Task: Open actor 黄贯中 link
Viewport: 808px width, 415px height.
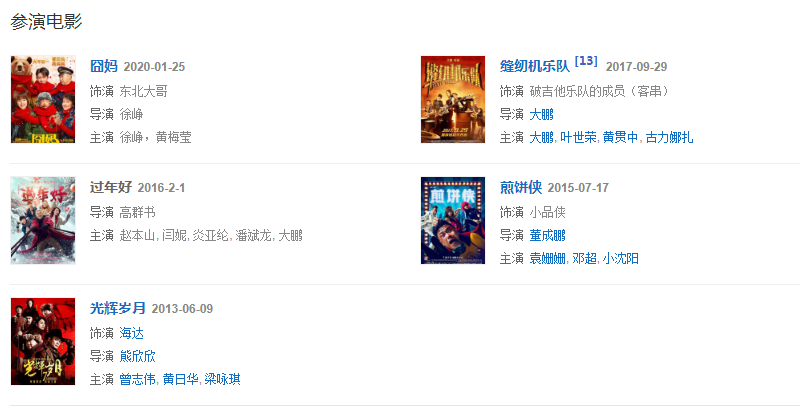Action: [621, 138]
